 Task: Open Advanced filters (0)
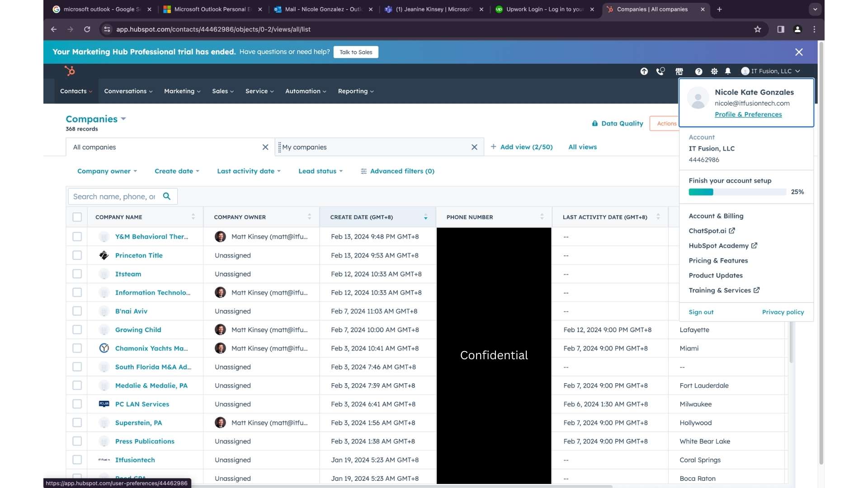point(397,171)
